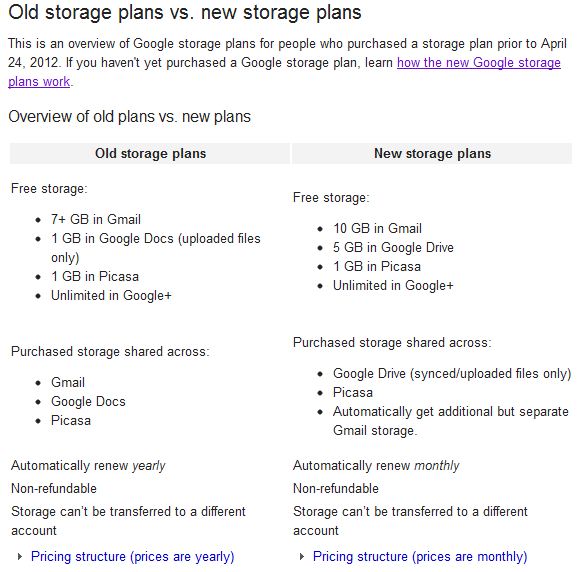Expand the yearly pricing structure triangle
Image resolution: width=580 pixels, height=572 pixels.
click(20, 556)
